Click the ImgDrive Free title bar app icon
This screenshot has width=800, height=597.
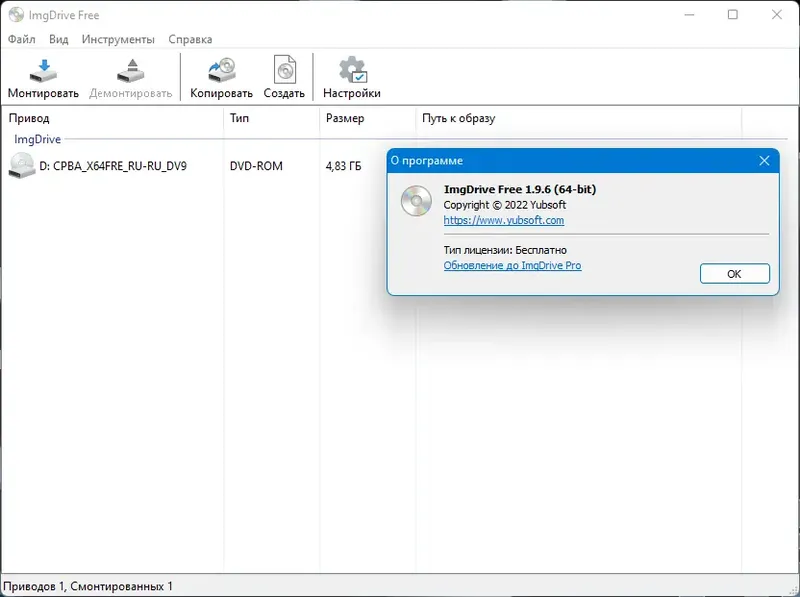pos(16,15)
